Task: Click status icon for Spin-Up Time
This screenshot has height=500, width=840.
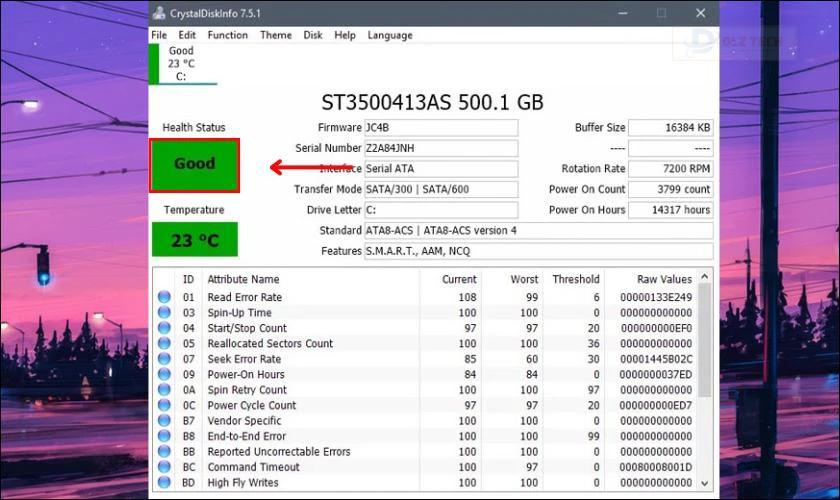Action: tap(164, 312)
